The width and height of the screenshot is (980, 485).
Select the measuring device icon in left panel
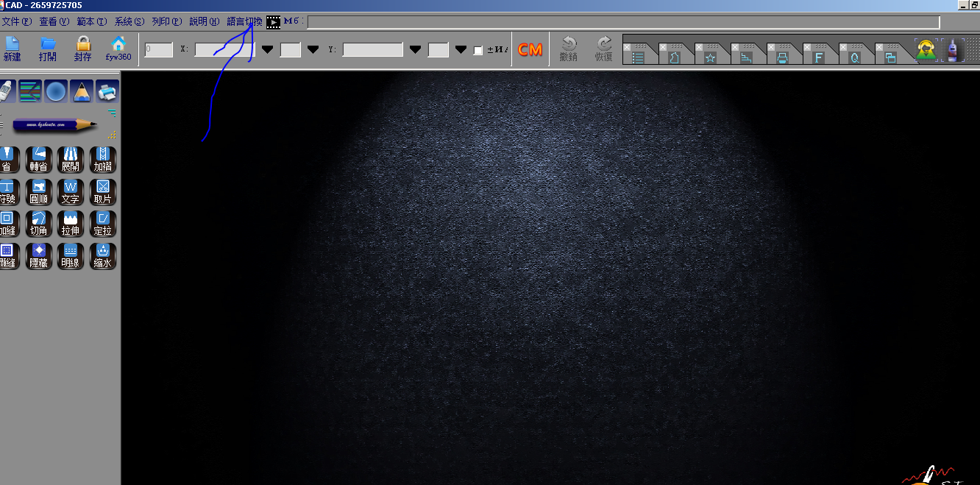point(7,92)
